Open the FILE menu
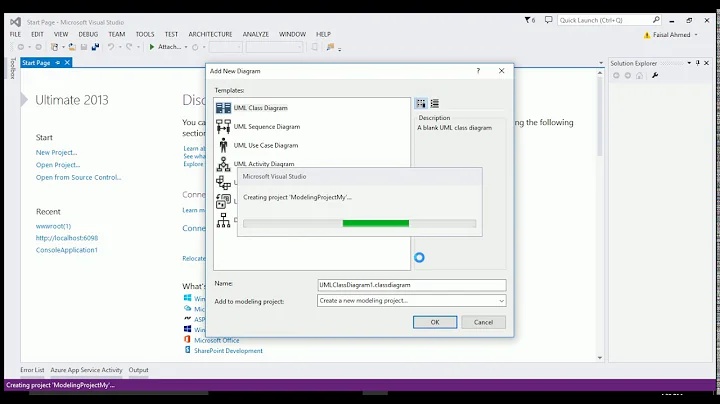720x404 pixels. click(x=15, y=34)
